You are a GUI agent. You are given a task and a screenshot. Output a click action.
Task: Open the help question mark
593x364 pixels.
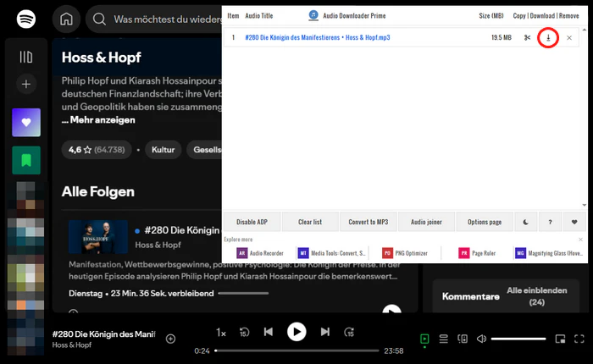[550, 222]
